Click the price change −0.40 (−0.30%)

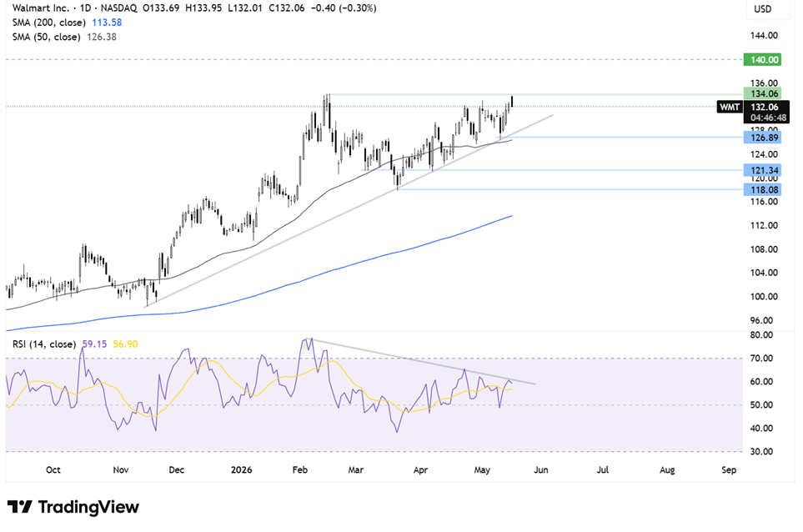344,8
